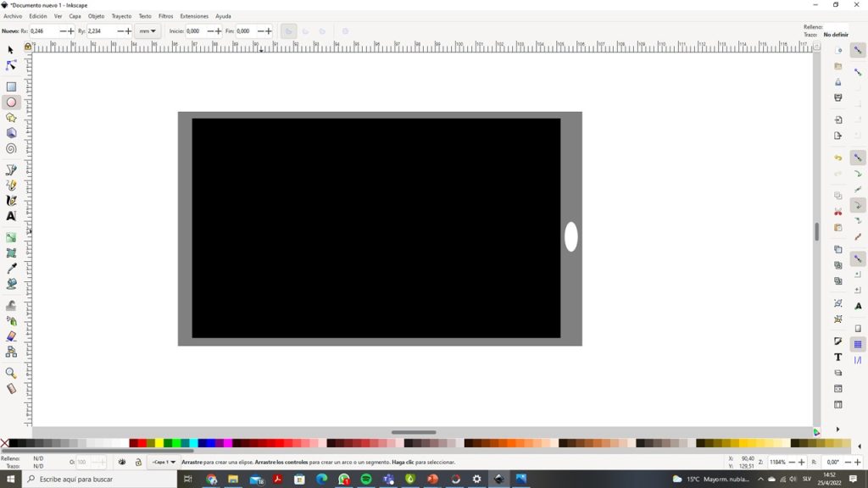Select the Ellipse tool
The image size is (868, 488).
(10, 103)
